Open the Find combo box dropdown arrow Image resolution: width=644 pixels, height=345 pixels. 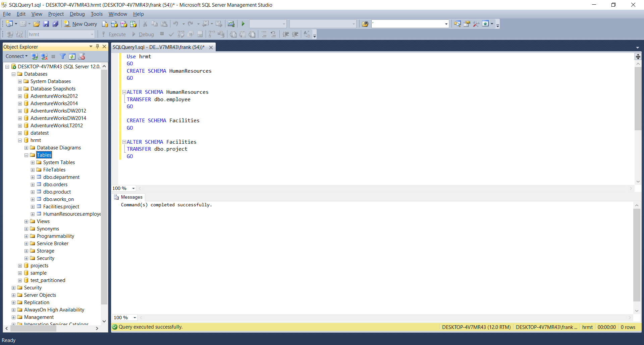pos(446,24)
